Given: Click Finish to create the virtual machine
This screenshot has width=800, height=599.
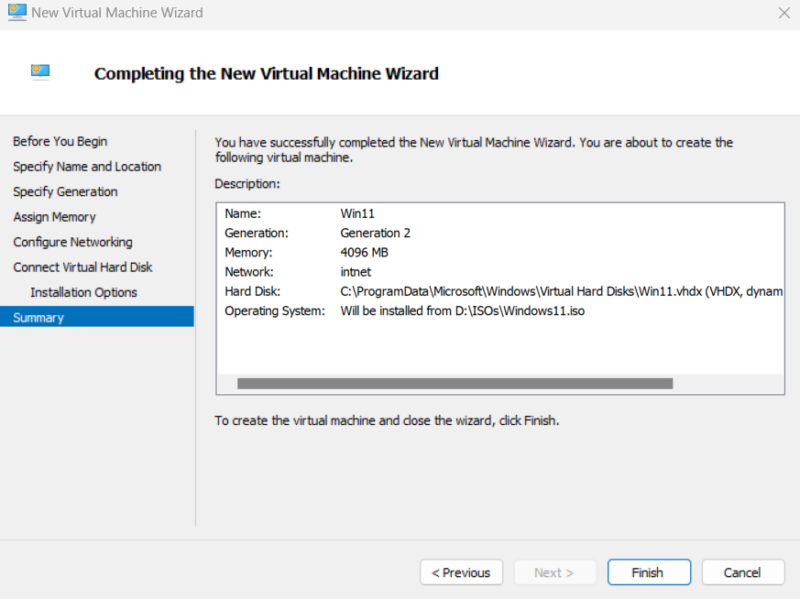Looking at the screenshot, I should tap(649, 572).
